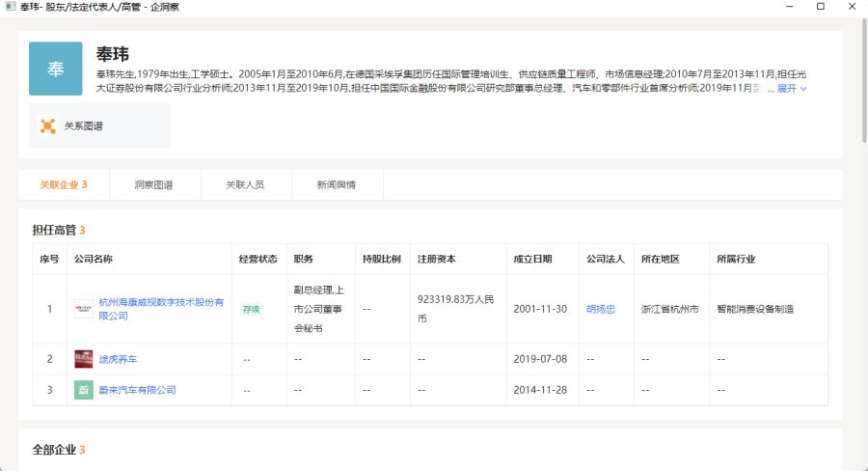This screenshot has width=868, height=471.
Task: Open the 关联人员 tab
Action: coord(245,184)
